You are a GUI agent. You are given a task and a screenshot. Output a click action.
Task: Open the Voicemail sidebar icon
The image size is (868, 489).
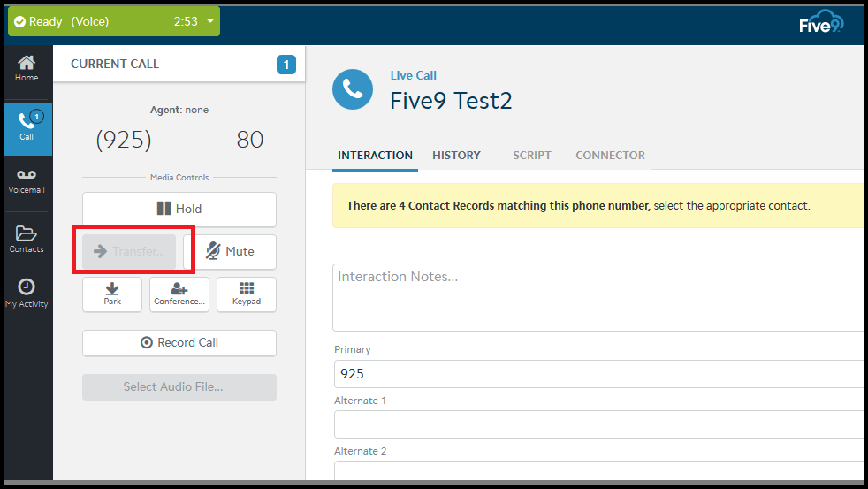coord(27,180)
